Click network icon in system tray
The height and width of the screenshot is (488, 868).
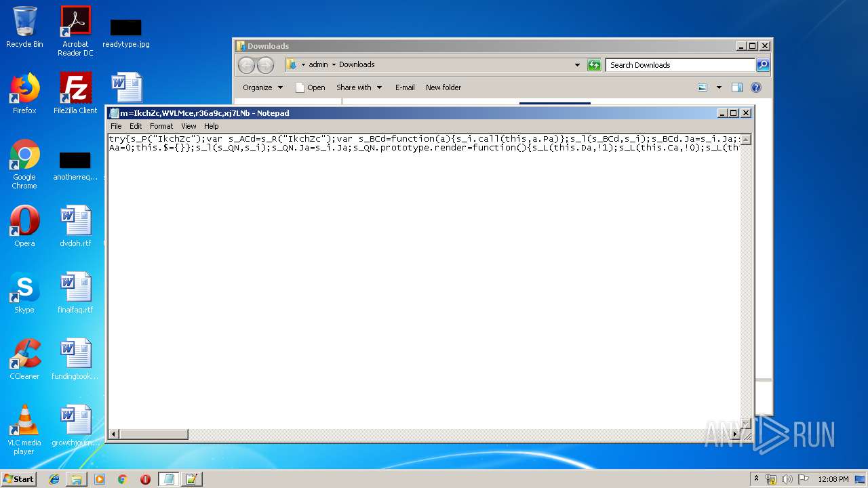pos(771,479)
